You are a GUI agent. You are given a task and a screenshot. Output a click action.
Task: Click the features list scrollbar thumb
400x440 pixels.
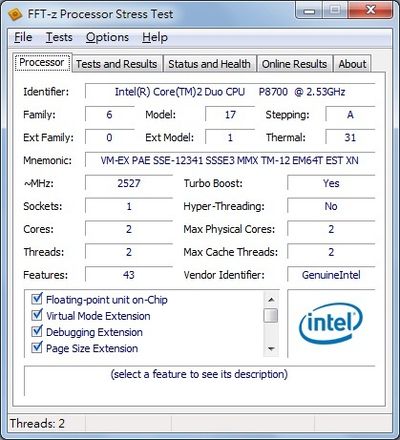271,316
